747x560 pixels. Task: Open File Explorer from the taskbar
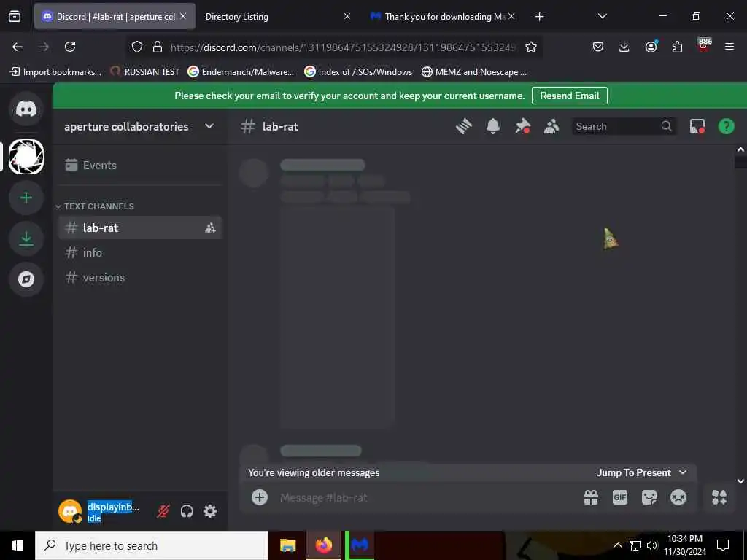click(x=287, y=545)
